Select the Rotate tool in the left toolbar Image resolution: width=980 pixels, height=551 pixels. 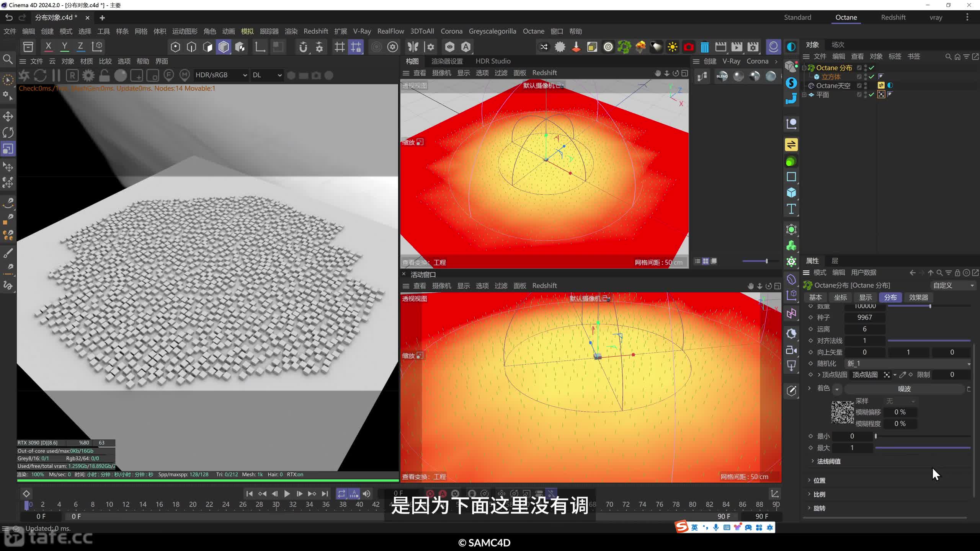click(x=8, y=132)
